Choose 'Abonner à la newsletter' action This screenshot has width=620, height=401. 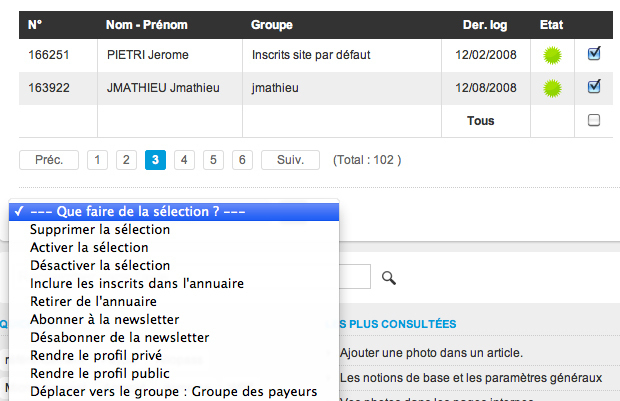[105, 319]
